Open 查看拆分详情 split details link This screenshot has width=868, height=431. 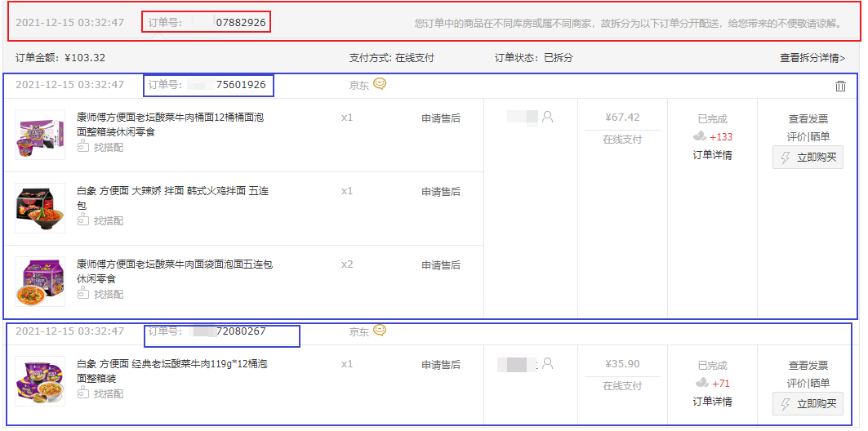tap(812, 57)
